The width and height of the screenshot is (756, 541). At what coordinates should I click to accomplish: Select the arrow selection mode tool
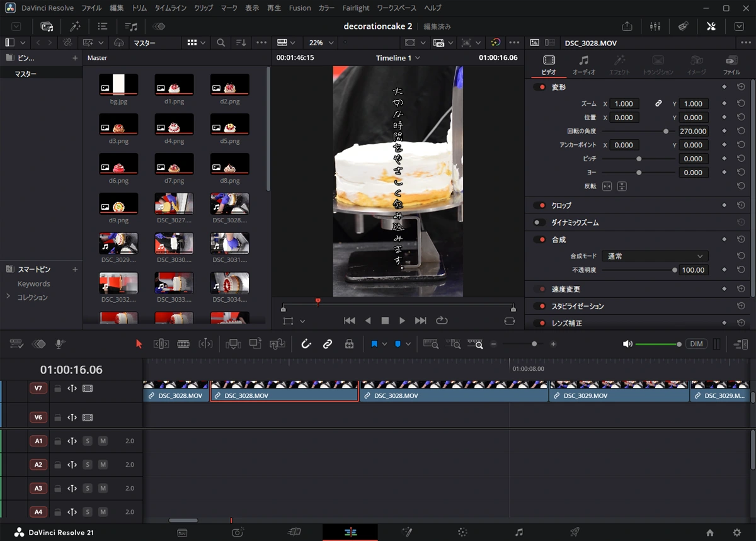[139, 344]
